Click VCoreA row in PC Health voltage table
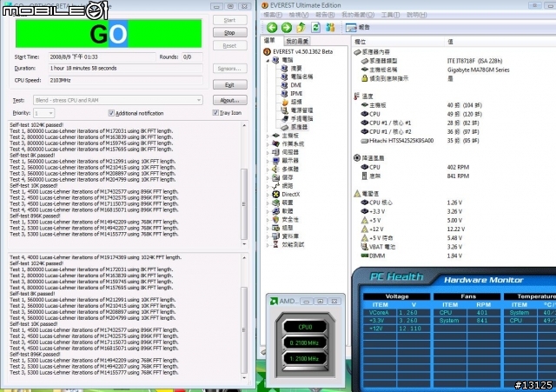The height and width of the screenshot is (392, 556). (x=396, y=313)
